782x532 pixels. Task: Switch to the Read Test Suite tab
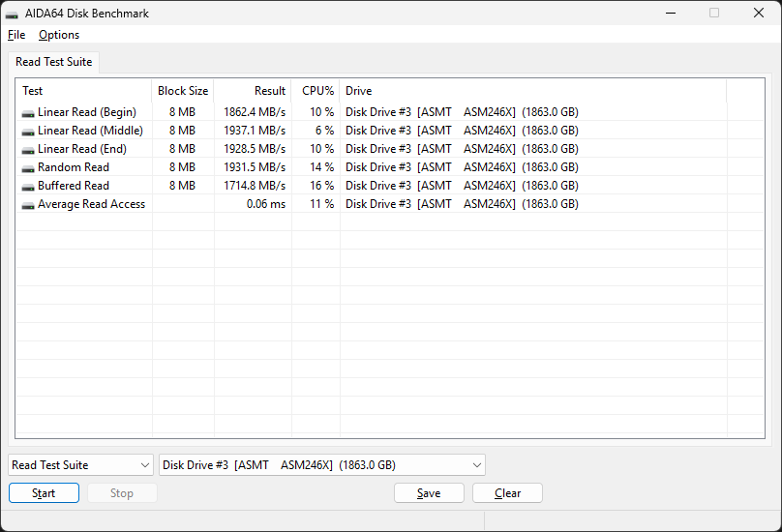[54, 62]
